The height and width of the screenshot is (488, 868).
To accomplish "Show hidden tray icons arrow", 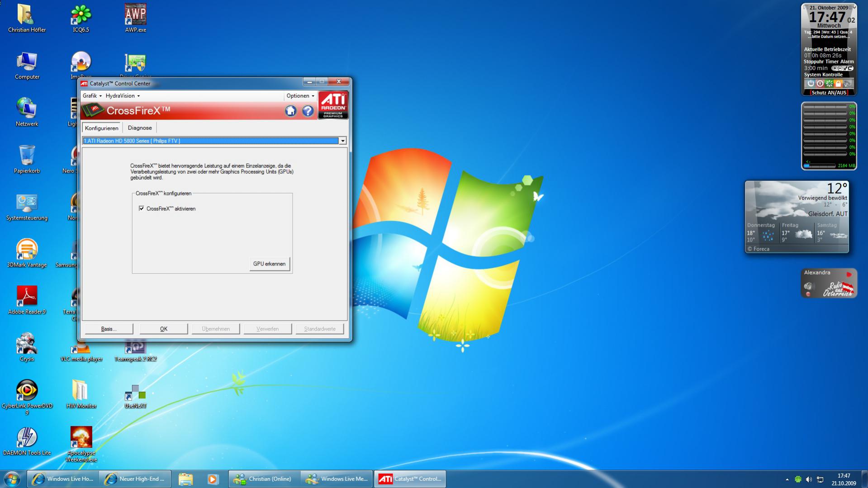I will [x=787, y=479].
